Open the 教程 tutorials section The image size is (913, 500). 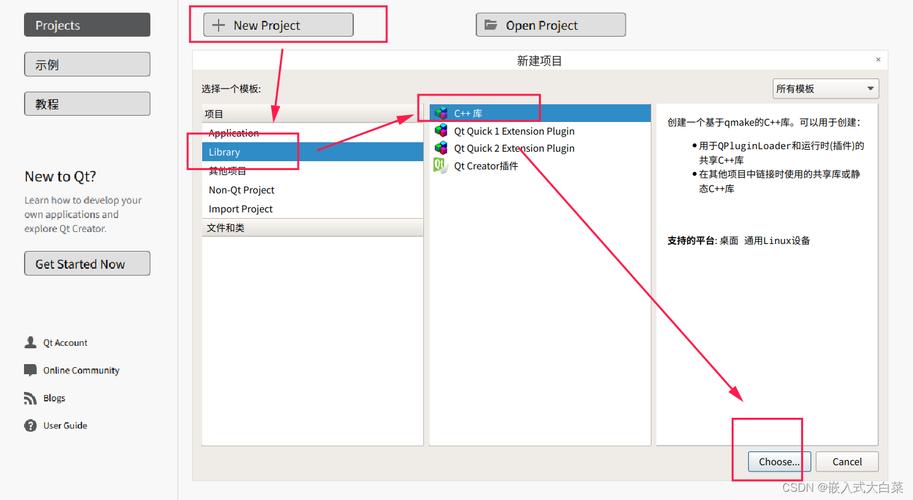pos(87,104)
